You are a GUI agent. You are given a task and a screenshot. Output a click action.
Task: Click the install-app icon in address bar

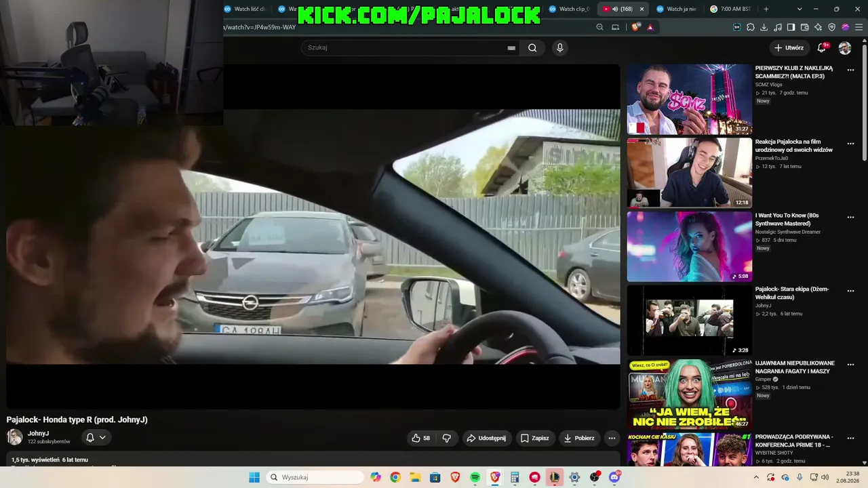click(x=615, y=27)
